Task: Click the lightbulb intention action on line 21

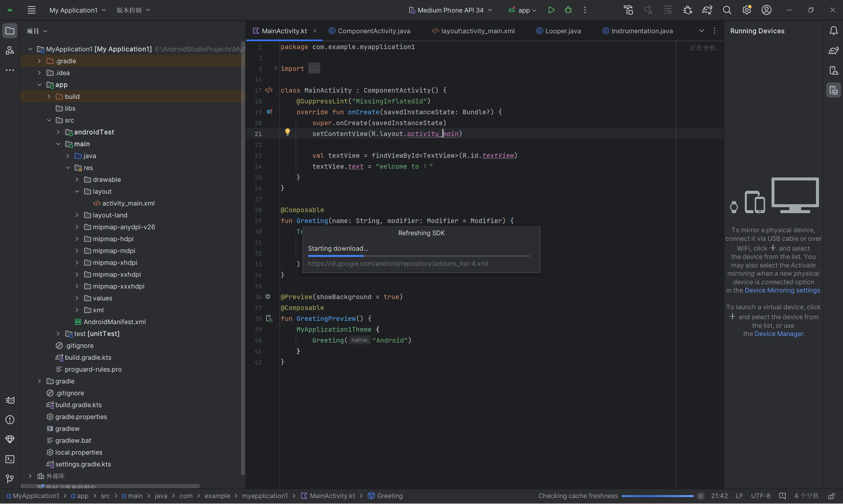Action: 287,132
